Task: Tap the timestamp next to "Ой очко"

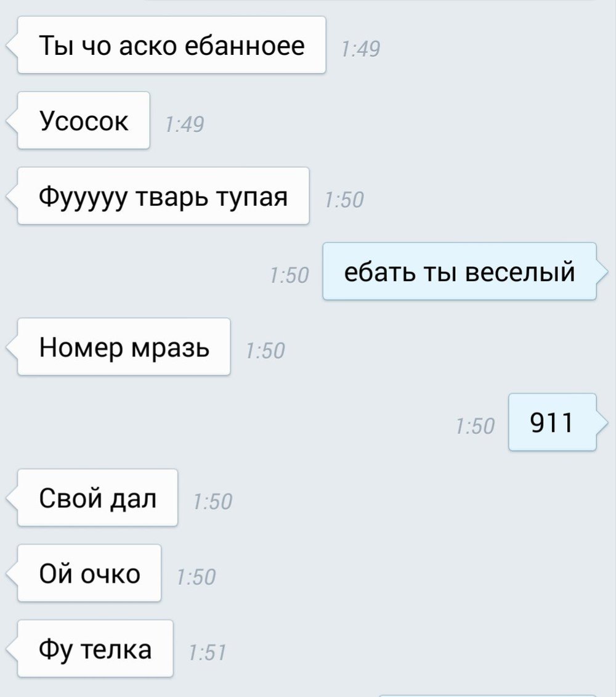Action: tap(196, 577)
